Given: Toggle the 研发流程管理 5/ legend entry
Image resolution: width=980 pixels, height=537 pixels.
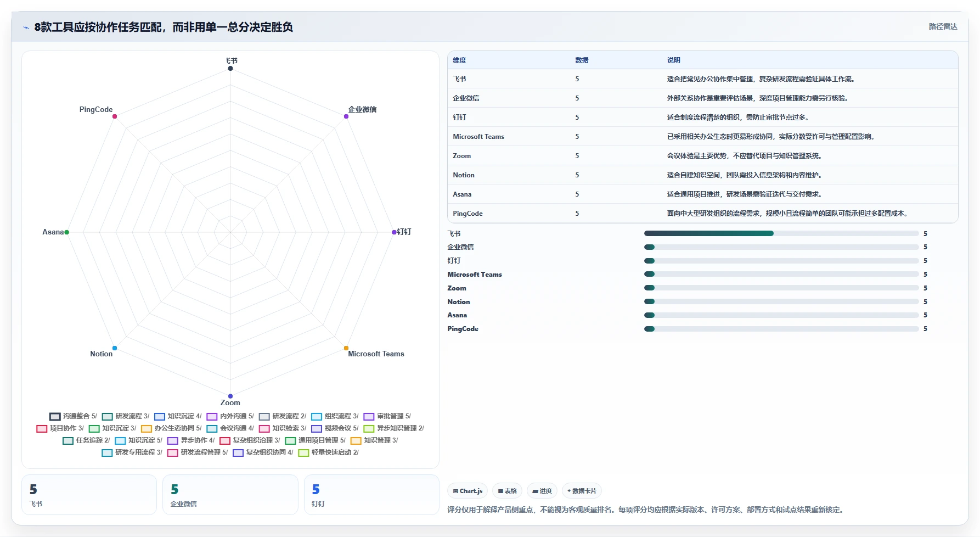Looking at the screenshot, I should click(x=198, y=452).
